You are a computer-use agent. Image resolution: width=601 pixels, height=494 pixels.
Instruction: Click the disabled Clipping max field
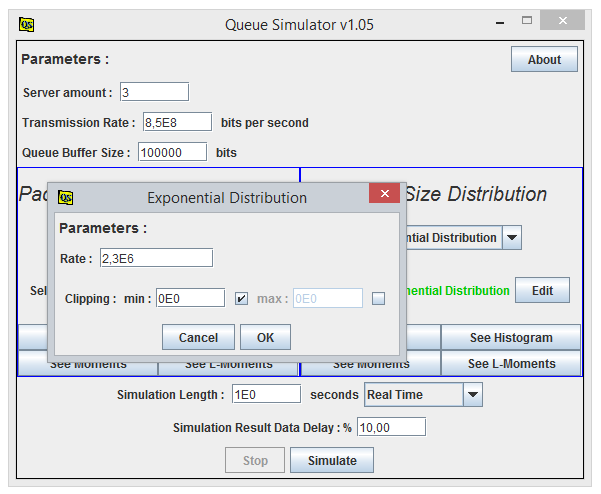328,298
